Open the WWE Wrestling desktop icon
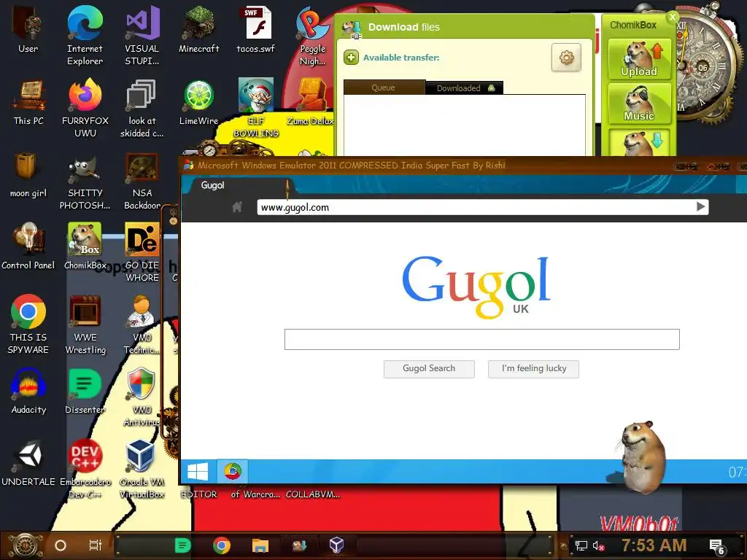747x560 pixels. 85,324
